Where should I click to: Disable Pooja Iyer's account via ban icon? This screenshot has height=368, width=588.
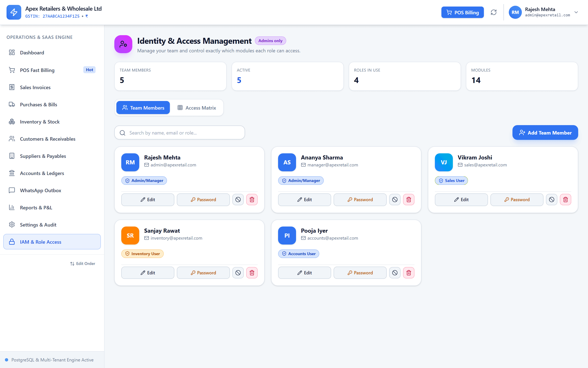click(395, 273)
